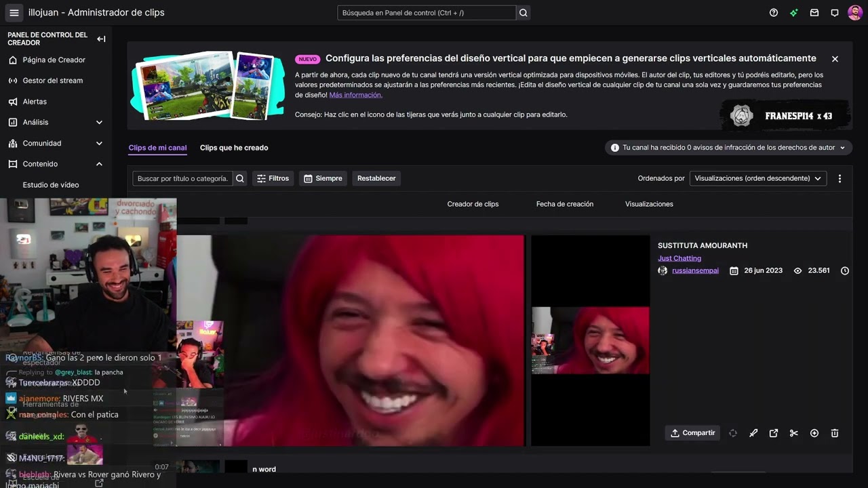
Task: Open the whispers chat bubble icon
Action: coord(835,12)
